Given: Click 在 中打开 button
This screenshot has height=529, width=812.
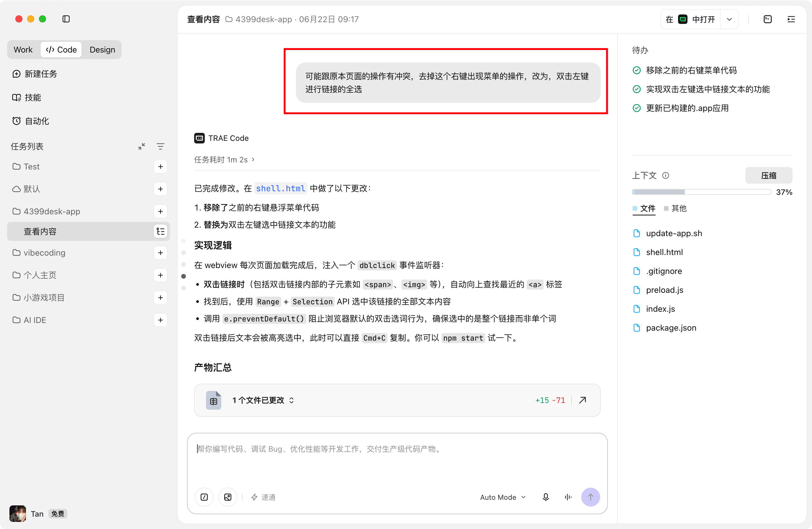Looking at the screenshot, I should tap(690, 19).
